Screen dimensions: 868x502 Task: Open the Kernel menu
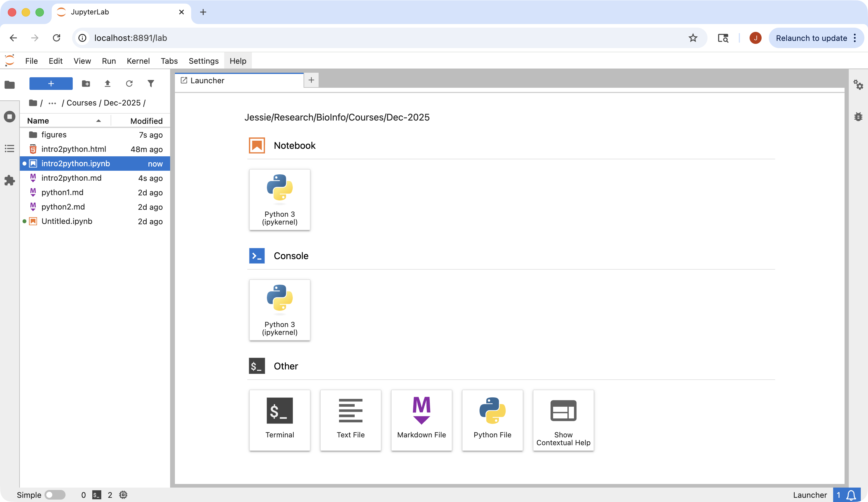[138, 61]
